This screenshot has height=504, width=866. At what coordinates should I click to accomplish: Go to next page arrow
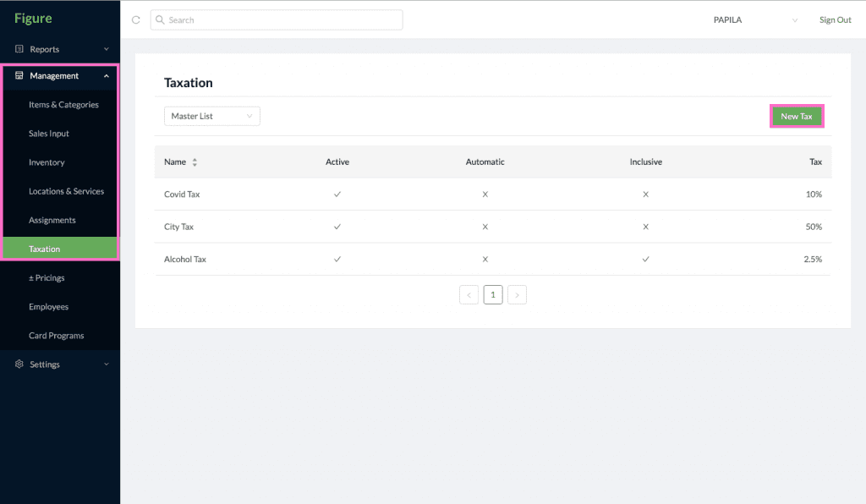(x=517, y=295)
